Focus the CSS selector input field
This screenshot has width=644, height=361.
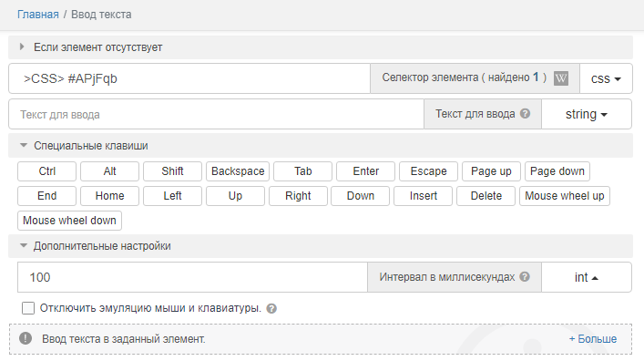click(189, 78)
